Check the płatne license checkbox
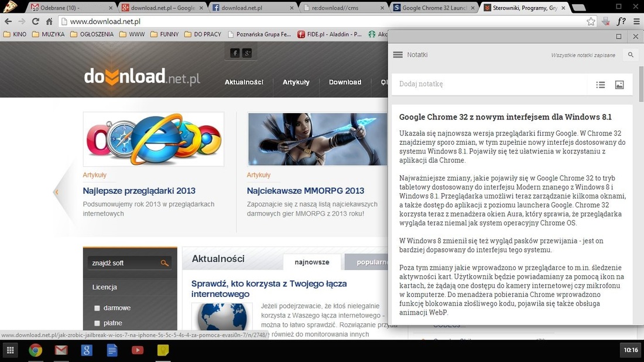 click(x=97, y=323)
